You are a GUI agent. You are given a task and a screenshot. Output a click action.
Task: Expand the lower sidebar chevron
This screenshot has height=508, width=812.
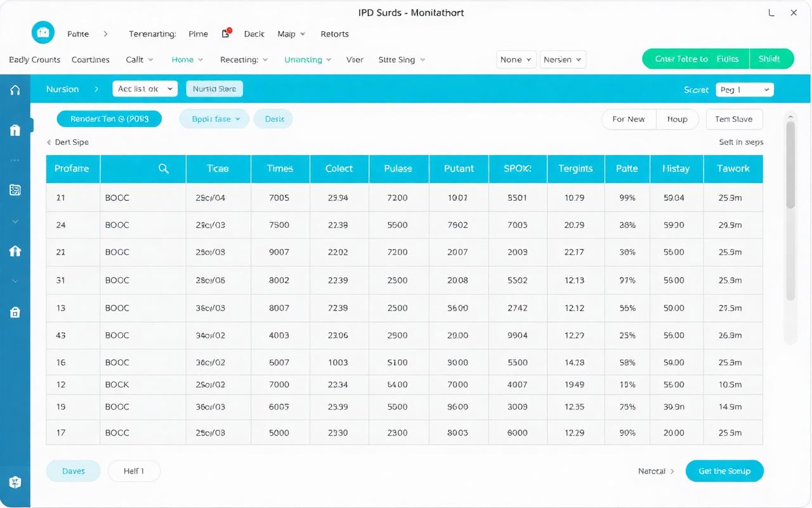pos(15,281)
